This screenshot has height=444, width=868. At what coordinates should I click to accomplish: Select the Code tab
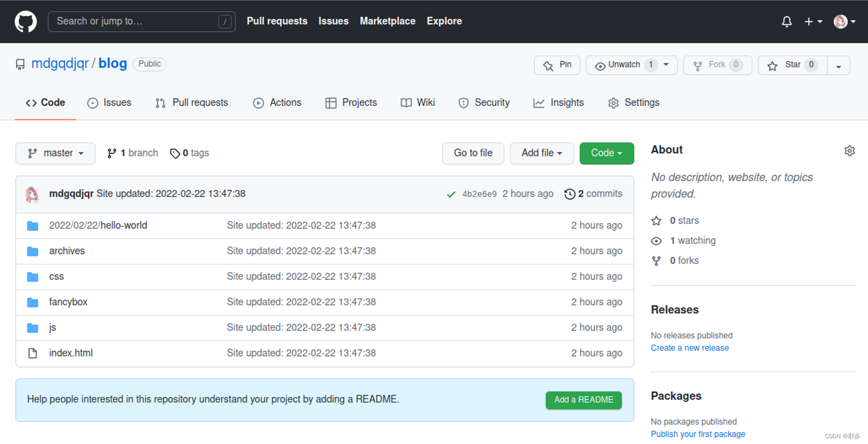coord(46,103)
